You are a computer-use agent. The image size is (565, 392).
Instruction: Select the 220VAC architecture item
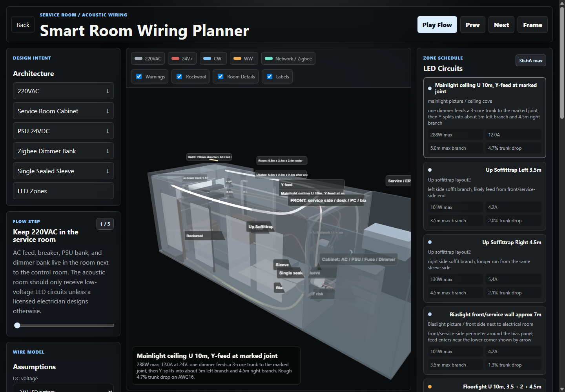click(x=63, y=91)
